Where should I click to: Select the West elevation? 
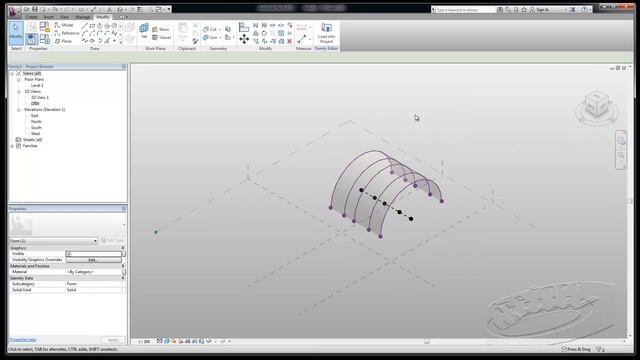[x=36, y=133]
